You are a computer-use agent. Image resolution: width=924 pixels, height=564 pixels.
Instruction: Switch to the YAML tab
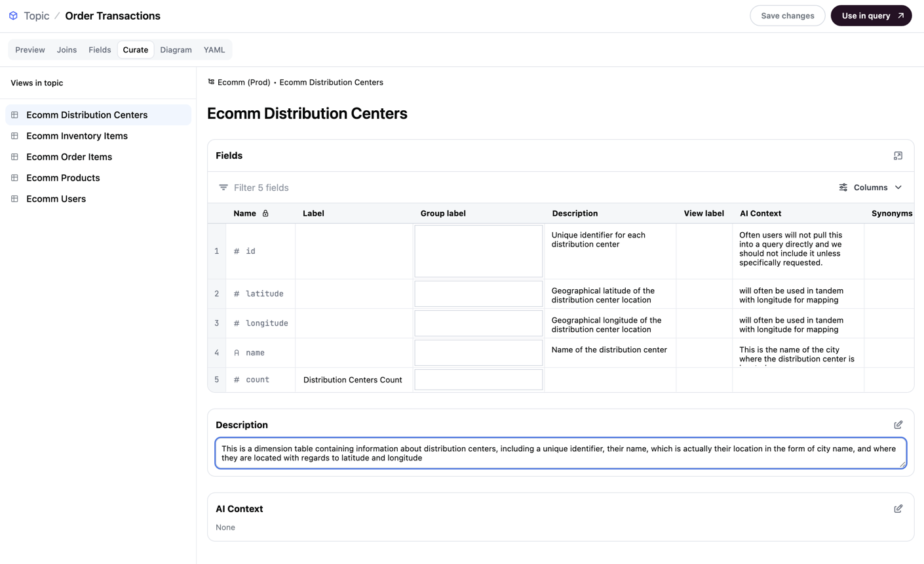point(214,50)
